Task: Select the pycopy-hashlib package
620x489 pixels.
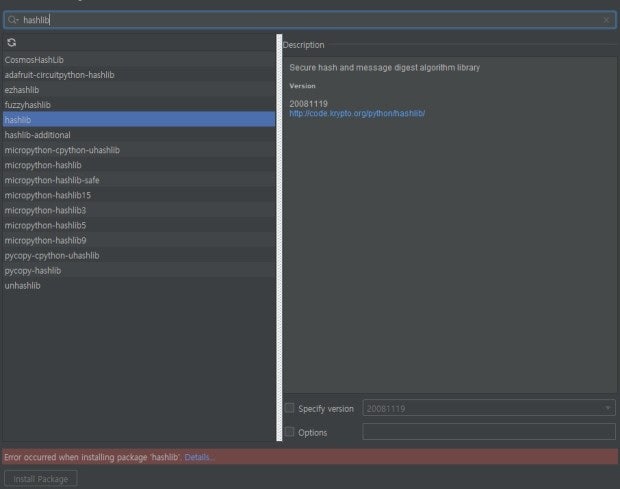Action: (x=33, y=270)
